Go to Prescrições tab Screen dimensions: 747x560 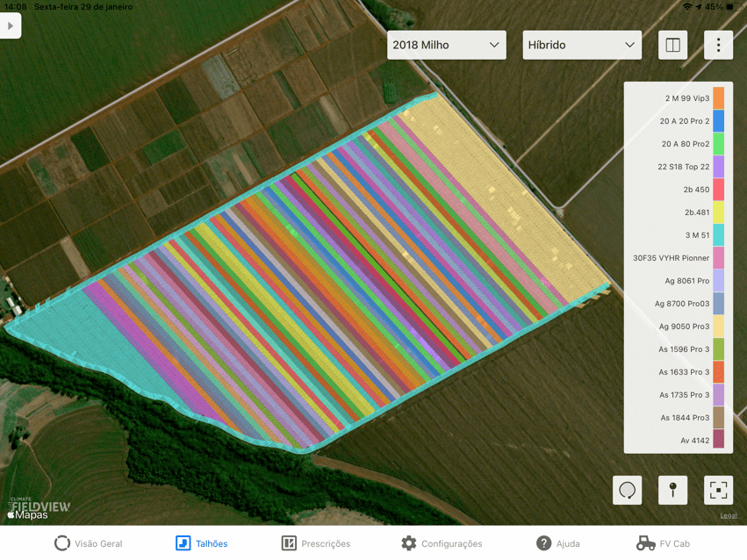315,543
